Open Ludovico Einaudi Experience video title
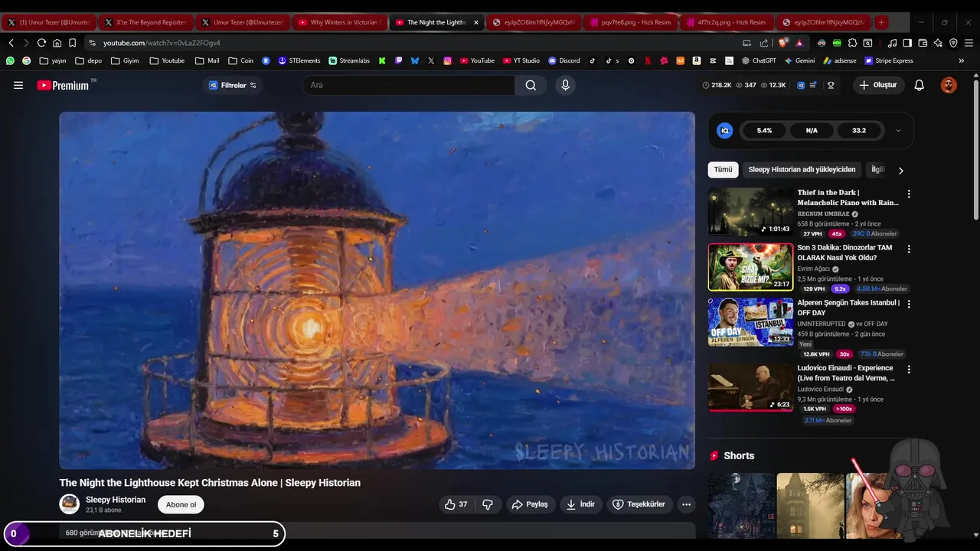This screenshot has height=551, width=980. click(848, 373)
